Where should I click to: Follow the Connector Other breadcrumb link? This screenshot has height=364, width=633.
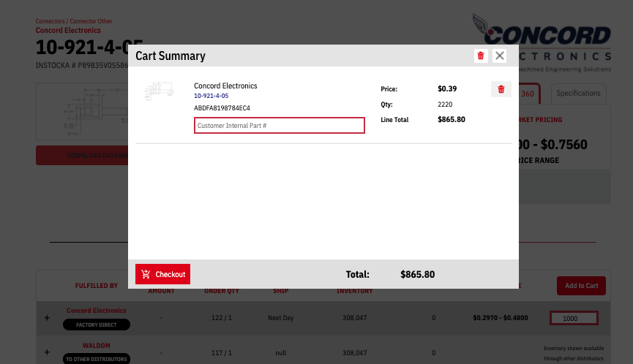point(91,21)
